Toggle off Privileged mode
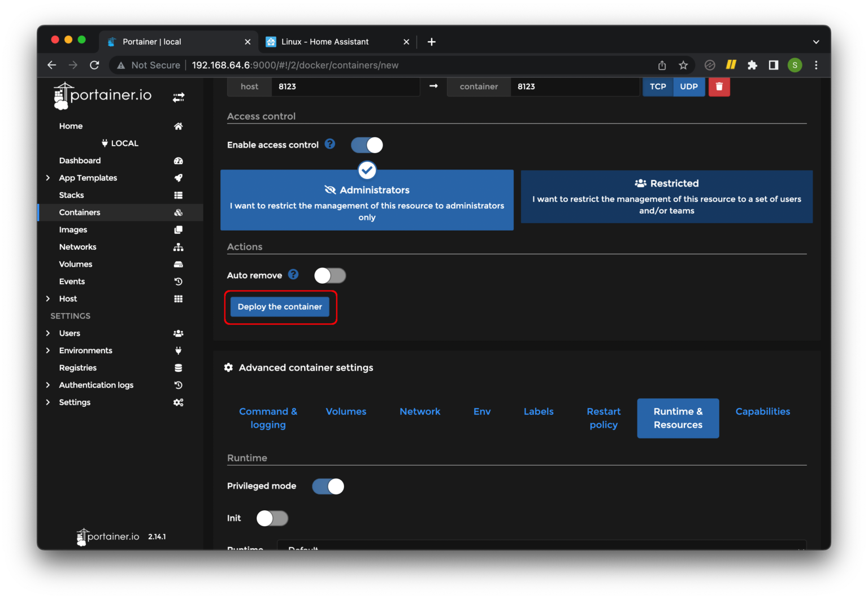Image resolution: width=868 pixels, height=599 pixels. [x=328, y=487]
